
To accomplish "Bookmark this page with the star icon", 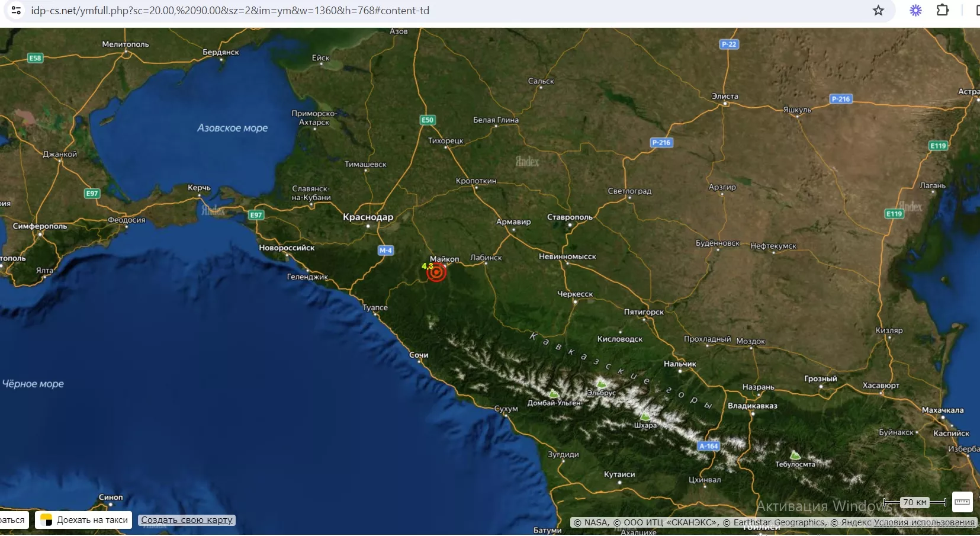I will [x=878, y=11].
